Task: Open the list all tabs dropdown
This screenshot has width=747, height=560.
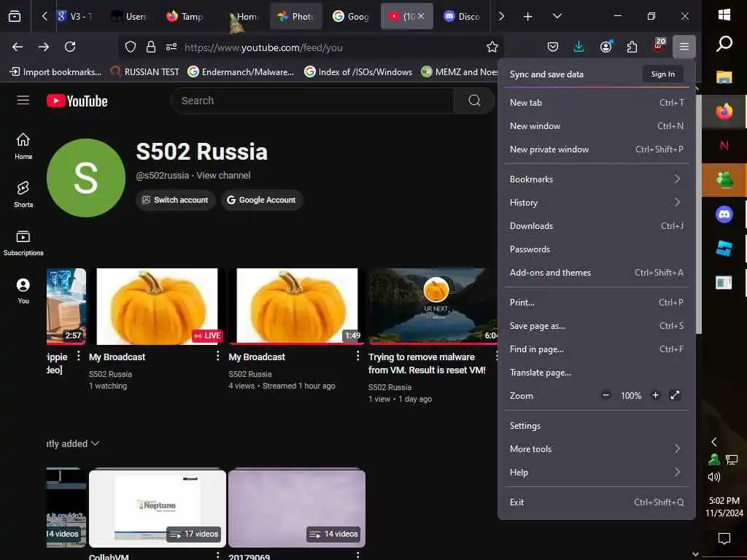Action: (557, 17)
